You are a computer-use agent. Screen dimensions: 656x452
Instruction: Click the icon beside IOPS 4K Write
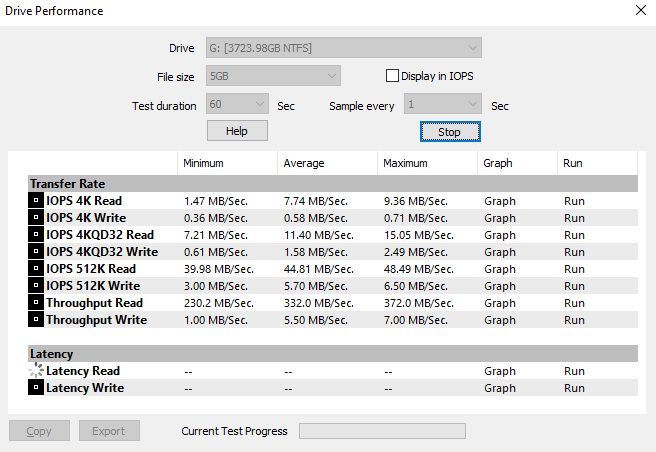(x=36, y=218)
